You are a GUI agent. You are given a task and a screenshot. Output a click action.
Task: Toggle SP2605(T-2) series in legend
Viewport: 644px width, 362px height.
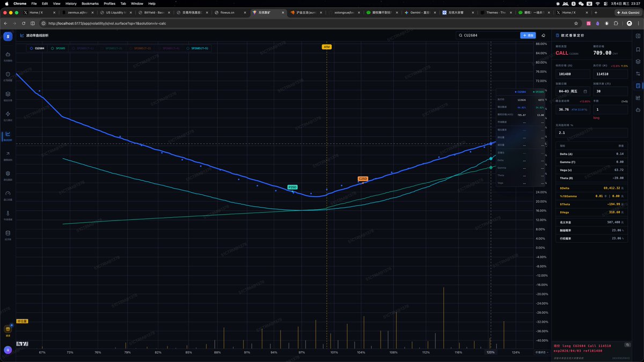click(111, 48)
